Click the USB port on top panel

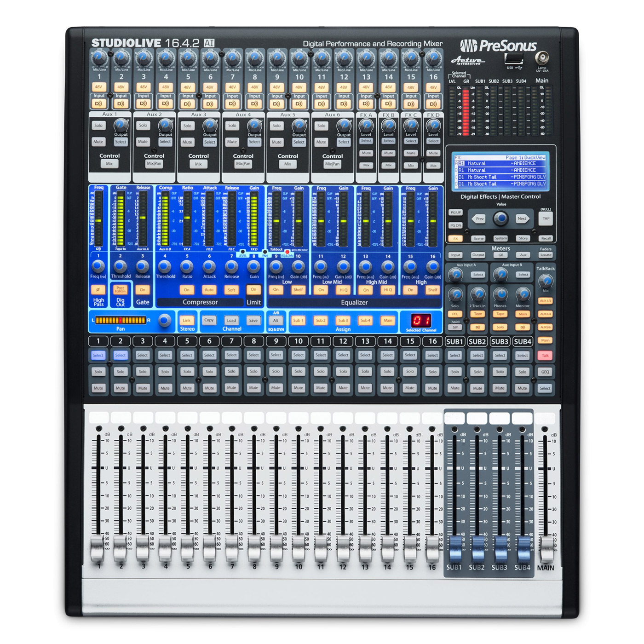(x=513, y=59)
